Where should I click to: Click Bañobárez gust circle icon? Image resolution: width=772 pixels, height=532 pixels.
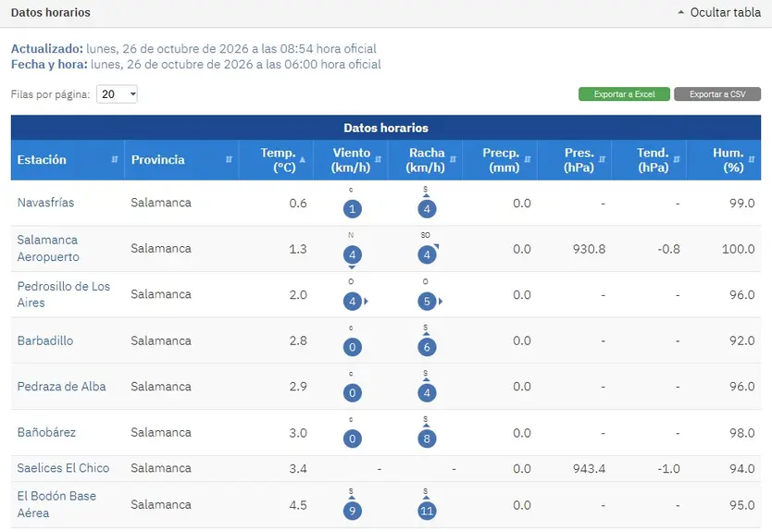tap(427, 439)
